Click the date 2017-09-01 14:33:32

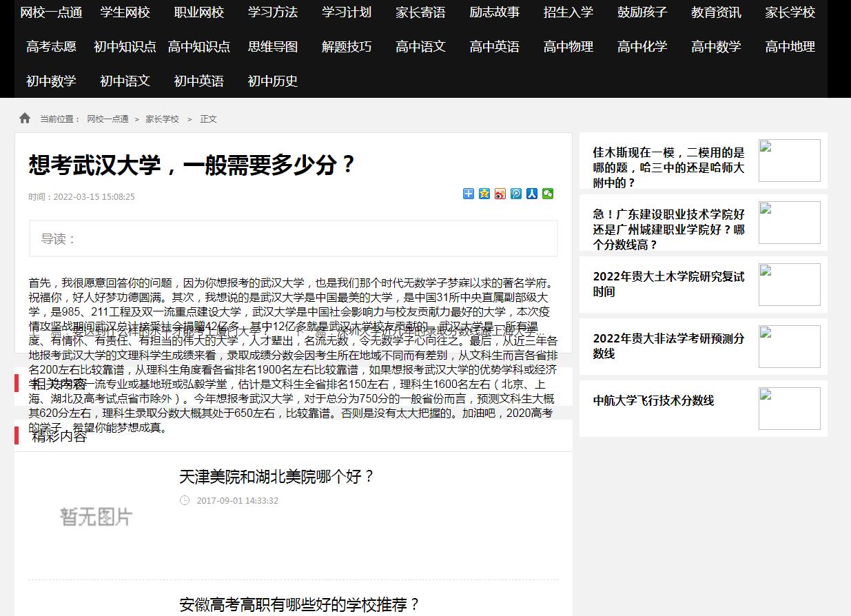[237, 500]
